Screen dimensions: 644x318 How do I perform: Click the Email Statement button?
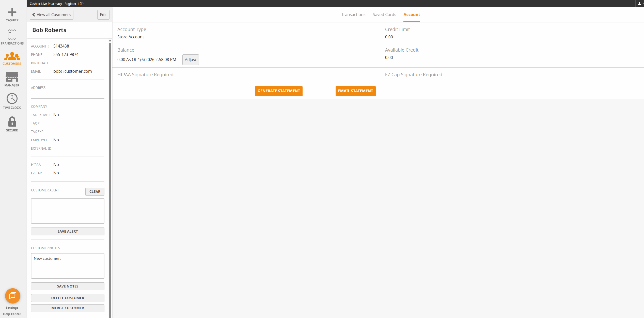tap(355, 91)
